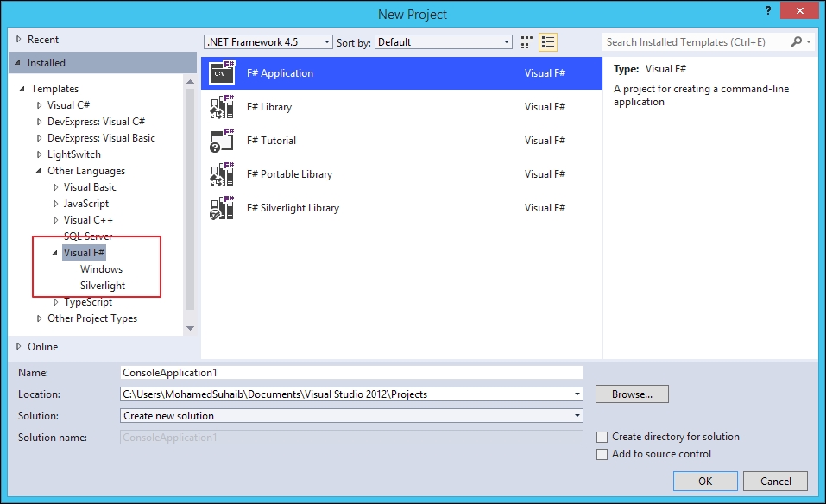
Task: Select JavaScript under Other Languages
Action: click(x=85, y=204)
